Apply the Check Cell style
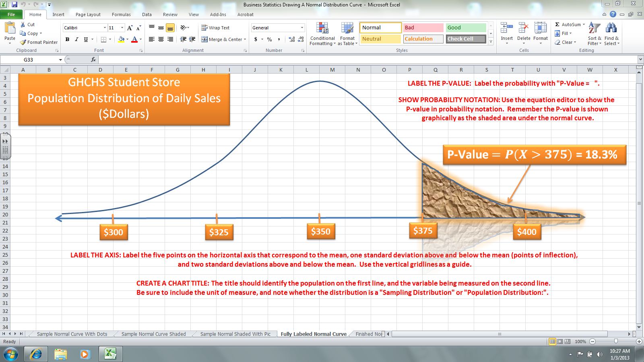Screen dimensions: 644x362 466,39
